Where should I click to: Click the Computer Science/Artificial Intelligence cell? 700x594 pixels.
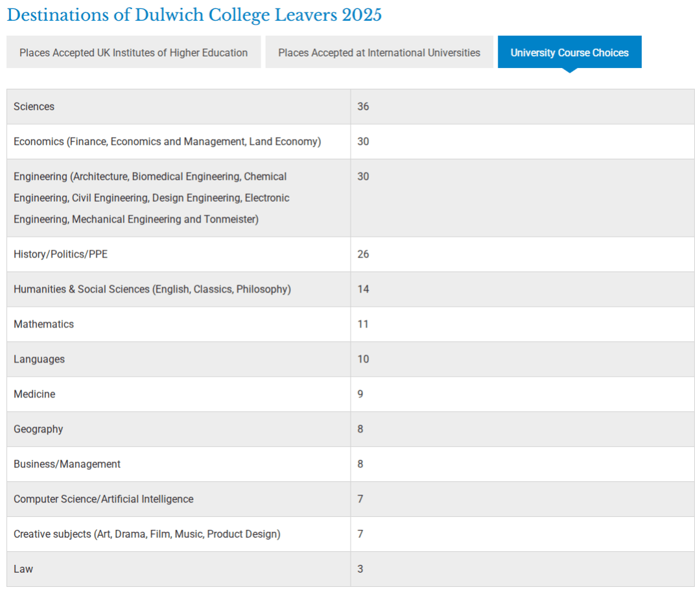(x=104, y=499)
